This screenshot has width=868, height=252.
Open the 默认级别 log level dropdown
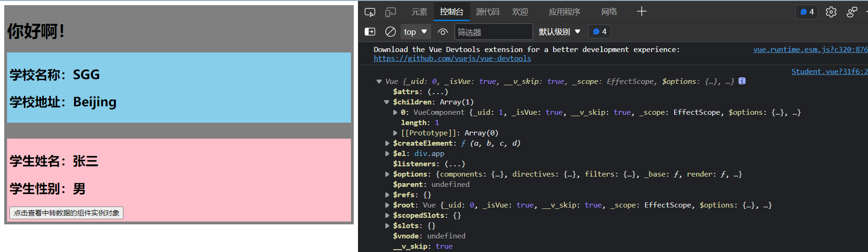(559, 32)
